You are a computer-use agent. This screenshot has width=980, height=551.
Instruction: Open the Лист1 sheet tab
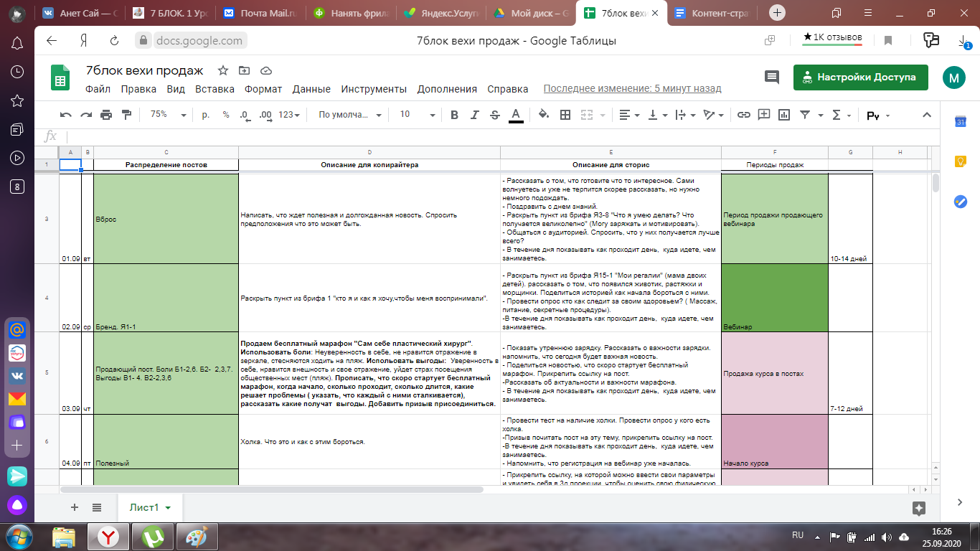click(150, 507)
